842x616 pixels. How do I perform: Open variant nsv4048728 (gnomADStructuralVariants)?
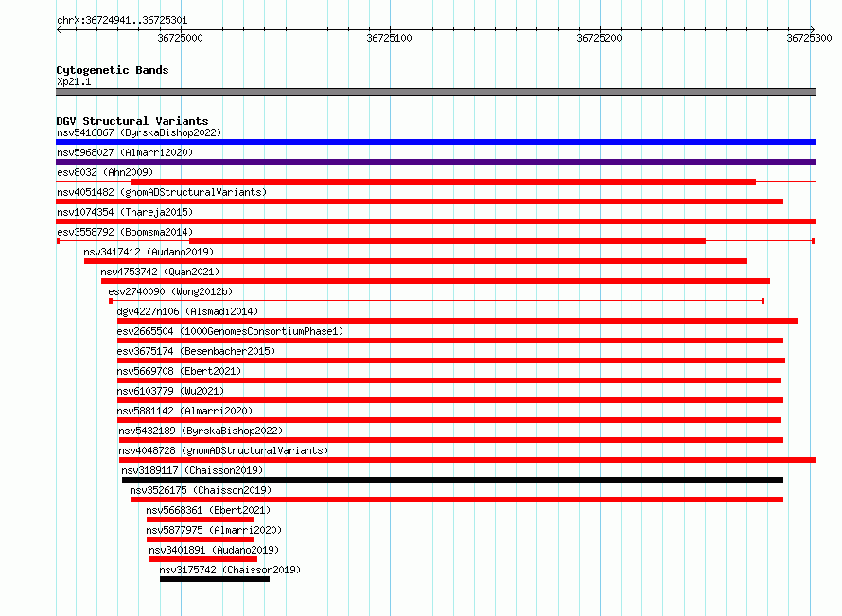pos(223,450)
